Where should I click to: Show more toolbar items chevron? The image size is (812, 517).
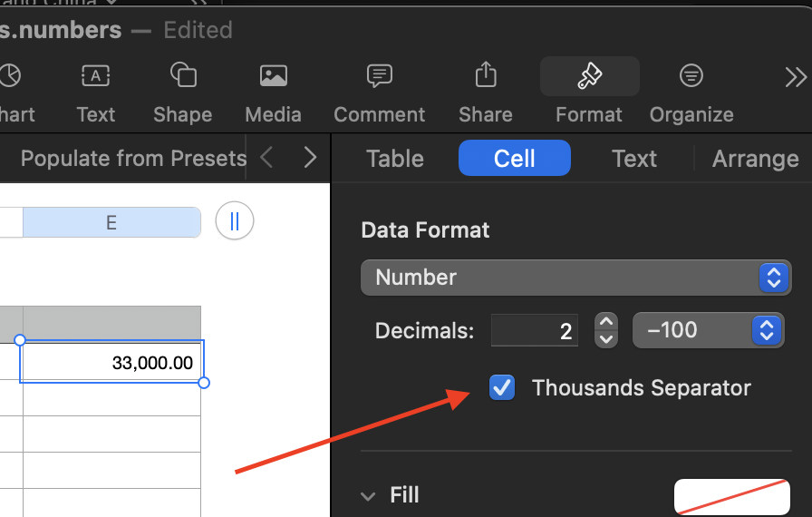(795, 78)
